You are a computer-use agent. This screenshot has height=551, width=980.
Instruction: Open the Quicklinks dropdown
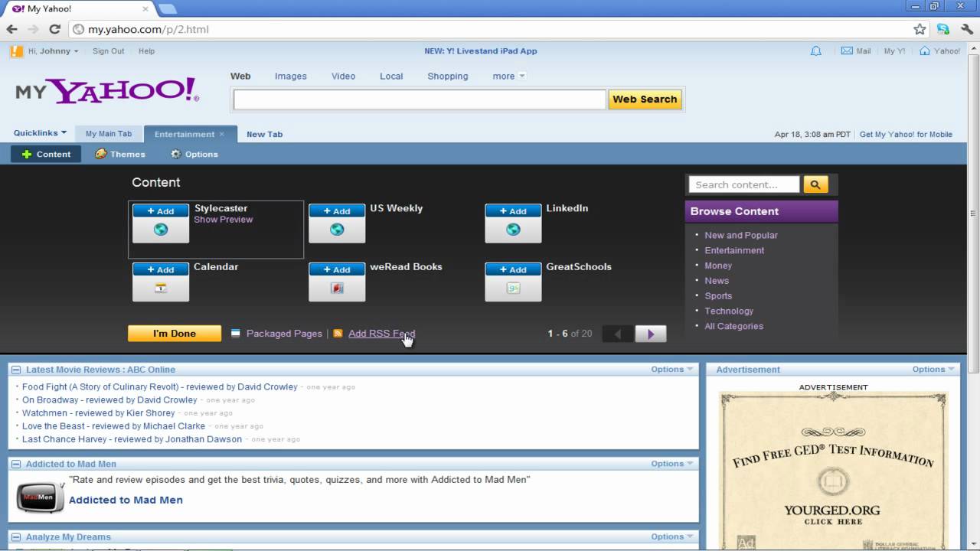tap(40, 133)
